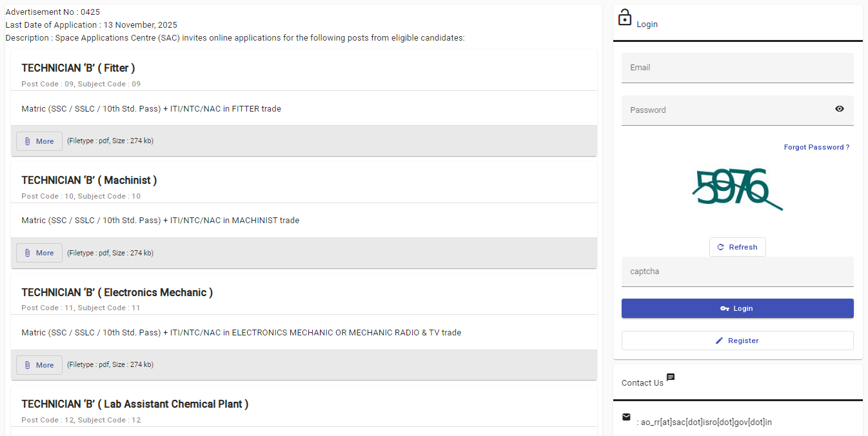Click the captcha image
The height and width of the screenshot is (436, 868).
pos(736,190)
